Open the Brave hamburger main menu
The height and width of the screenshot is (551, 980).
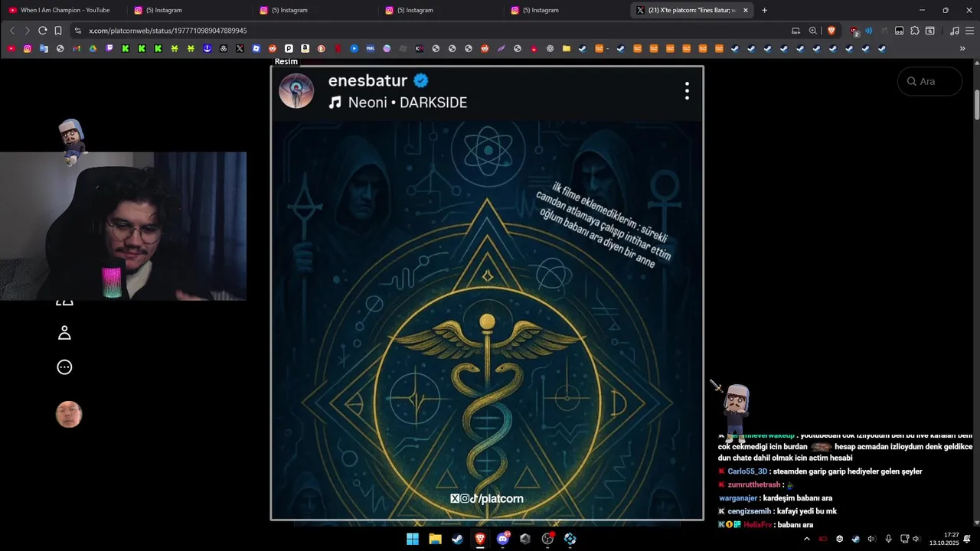click(970, 31)
